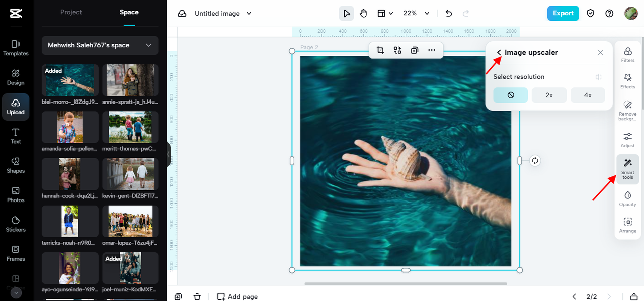Open the Filters panel
The image size is (644, 301).
(x=628, y=54)
